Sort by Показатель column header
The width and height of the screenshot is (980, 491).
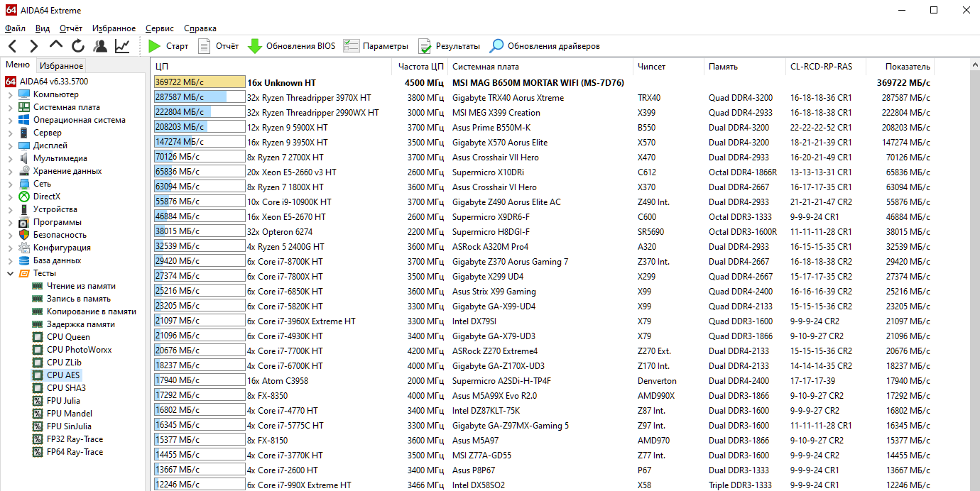900,67
